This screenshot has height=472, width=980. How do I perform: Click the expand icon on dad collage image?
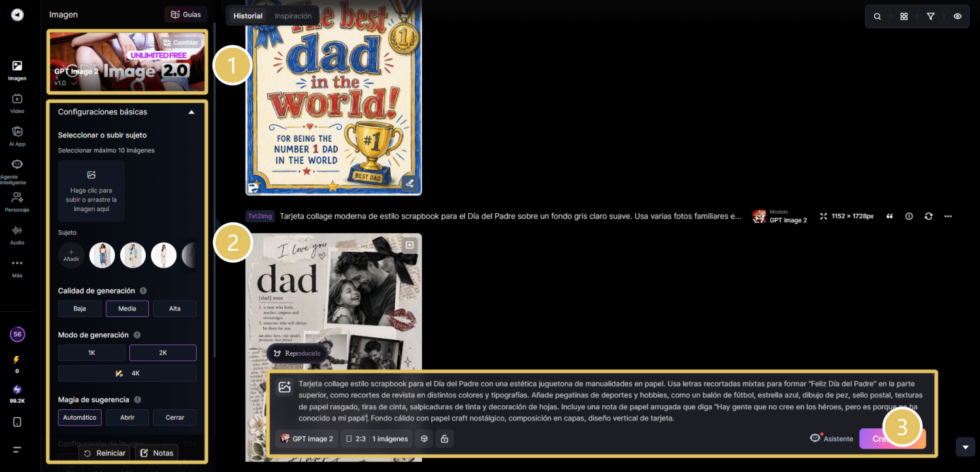click(410, 245)
